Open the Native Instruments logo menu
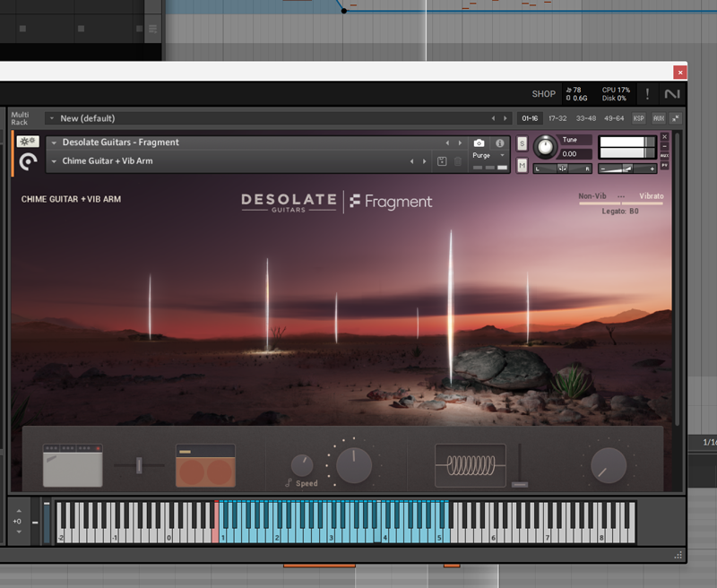This screenshot has width=717, height=588. click(672, 94)
